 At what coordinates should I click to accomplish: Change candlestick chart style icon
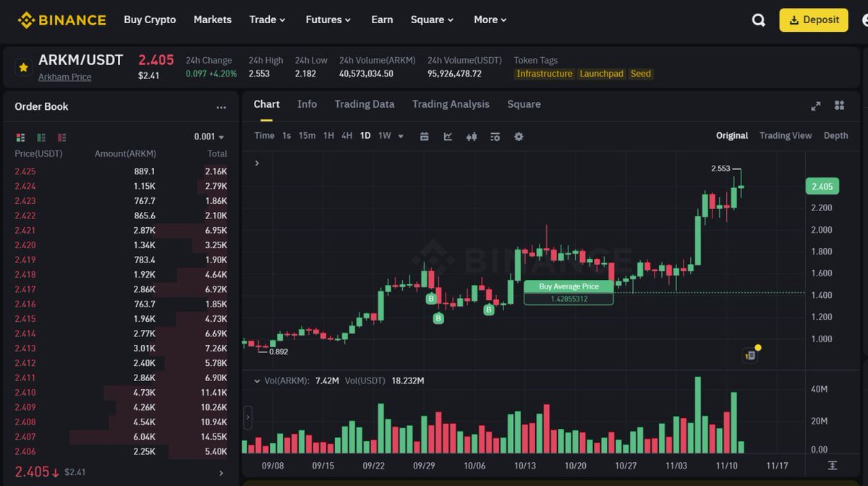[x=472, y=136]
